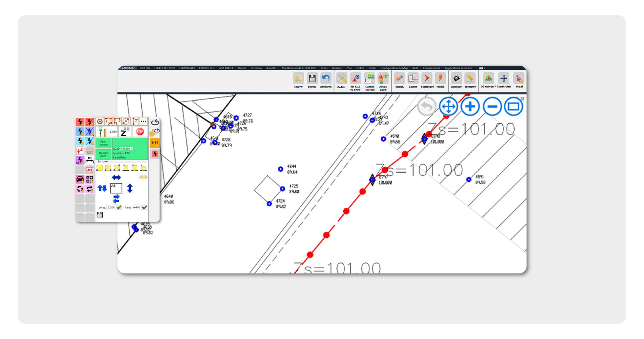This screenshot has width=644, height=339.
Task: Open the Configuration de Map menu
Action: [x=394, y=68]
